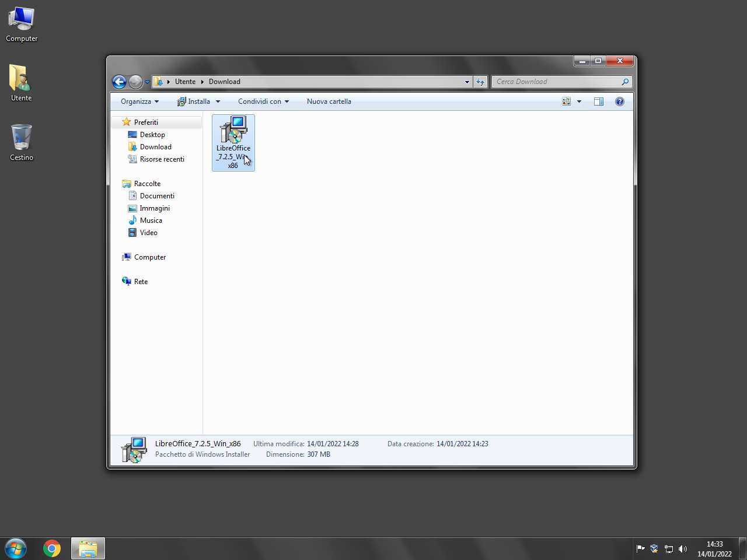Click the Nuova cartella button

(329, 101)
